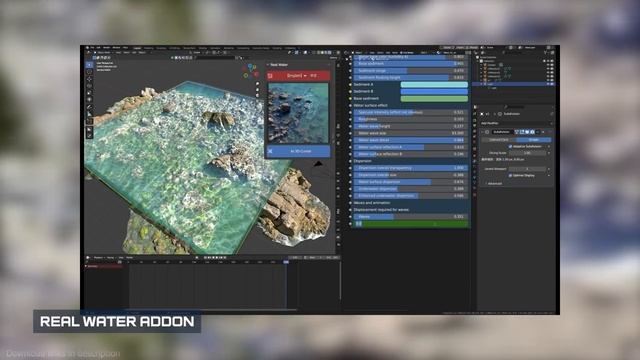Open the Edit menu
This screenshot has width=640, height=360.
(x=98, y=48)
